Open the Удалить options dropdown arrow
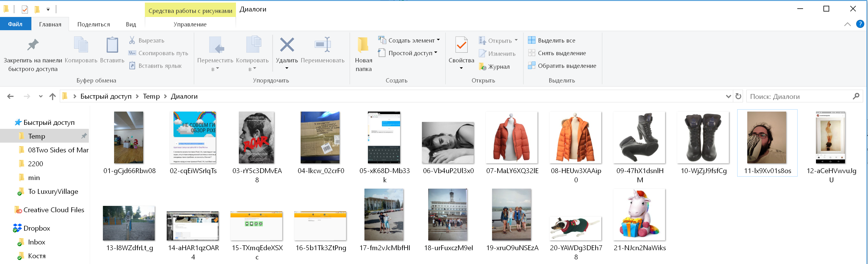 (x=287, y=68)
